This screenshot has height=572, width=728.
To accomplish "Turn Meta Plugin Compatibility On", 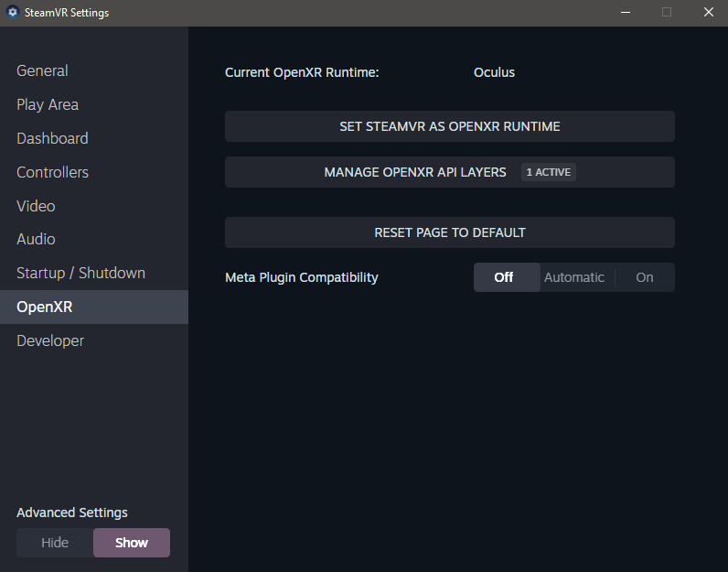I will click(x=645, y=277).
